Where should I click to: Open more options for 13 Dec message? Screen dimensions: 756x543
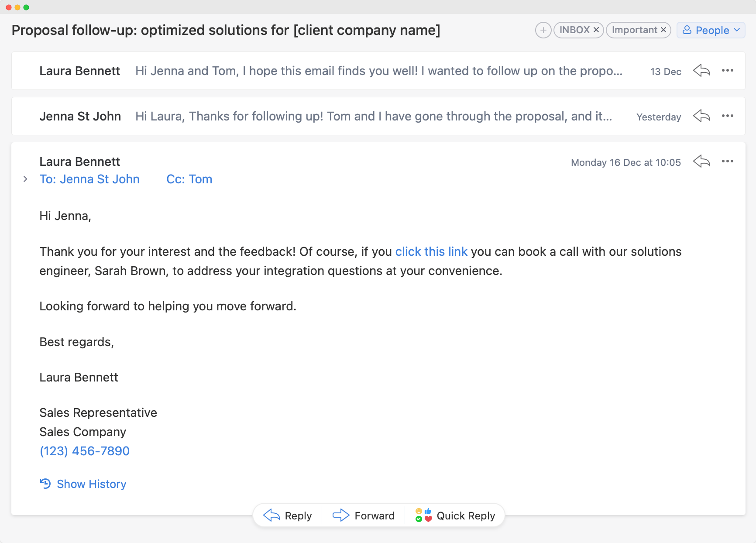click(727, 71)
